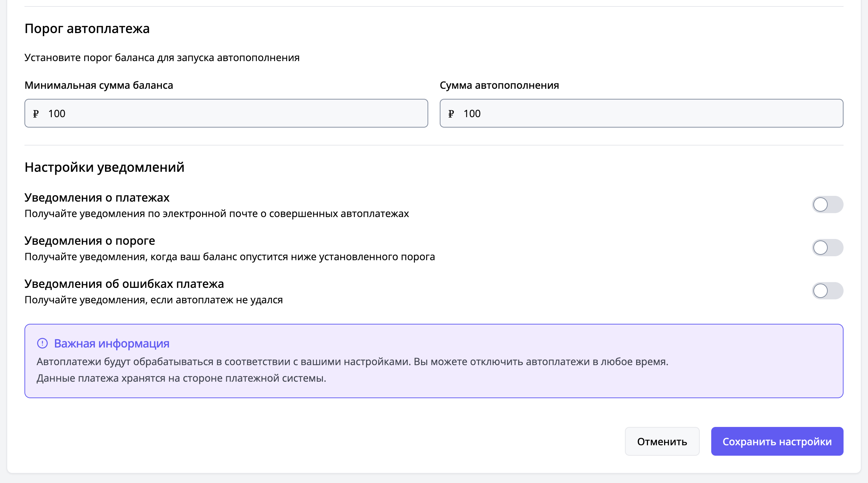Click the Уведомления об ошибках платежа label
This screenshot has width=868, height=483.
[124, 284]
